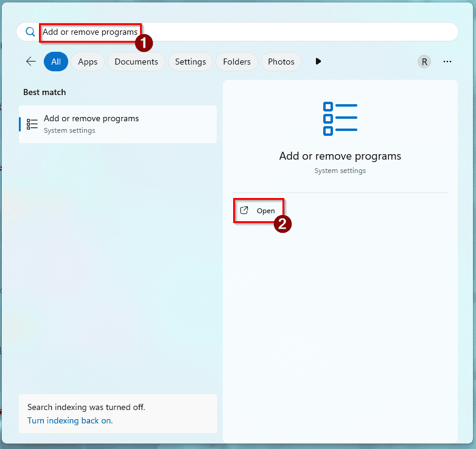Image resolution: width=476 pixels, height=449 pixels.
Task: Filter search by Photos
Action: (281, 62)
